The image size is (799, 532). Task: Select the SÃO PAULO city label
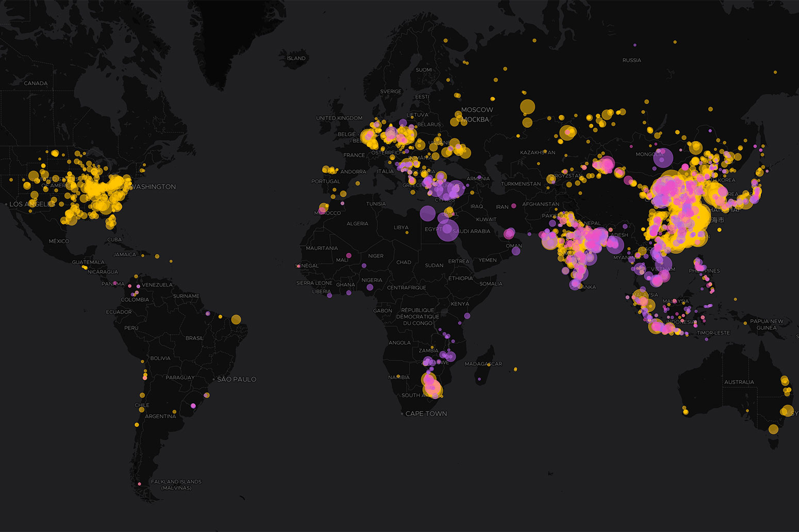(x=238, y=379)
